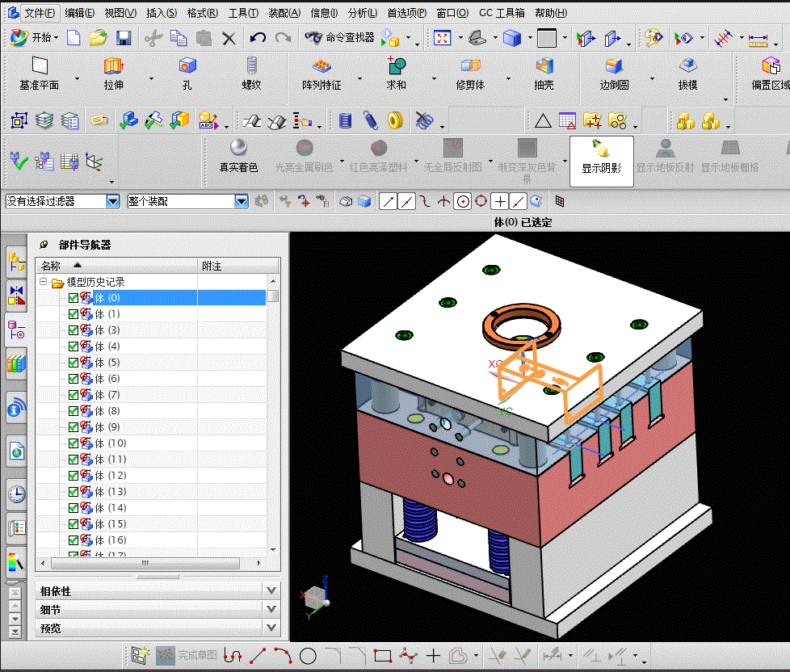Image resolution: width=790 pixels, height=672 pixels.
Task: Open the 抽壳 (Shell) tool
Action: pyautogui.click(x=544, y=67)
